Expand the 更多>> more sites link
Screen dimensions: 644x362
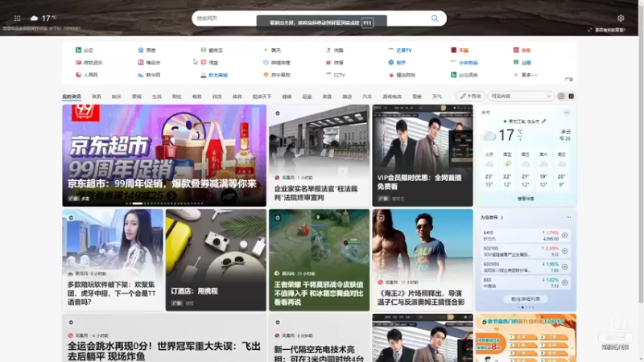(x=526, y=75)
